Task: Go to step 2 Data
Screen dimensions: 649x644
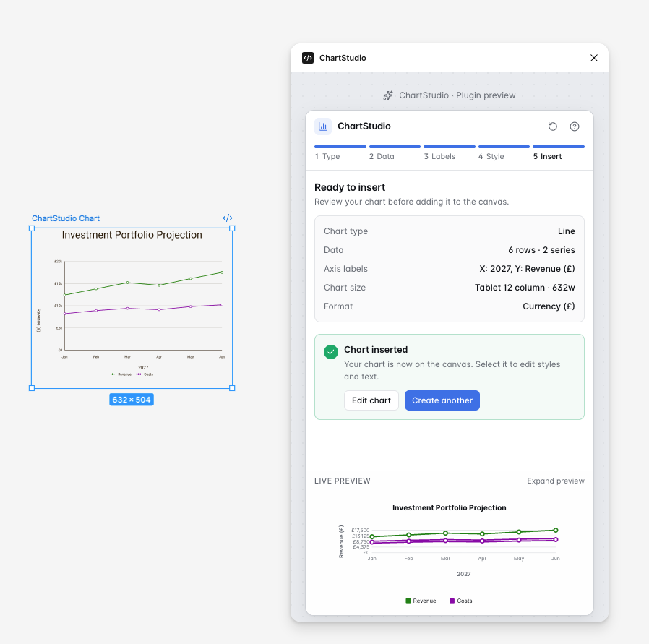Action: pos(395,153)
